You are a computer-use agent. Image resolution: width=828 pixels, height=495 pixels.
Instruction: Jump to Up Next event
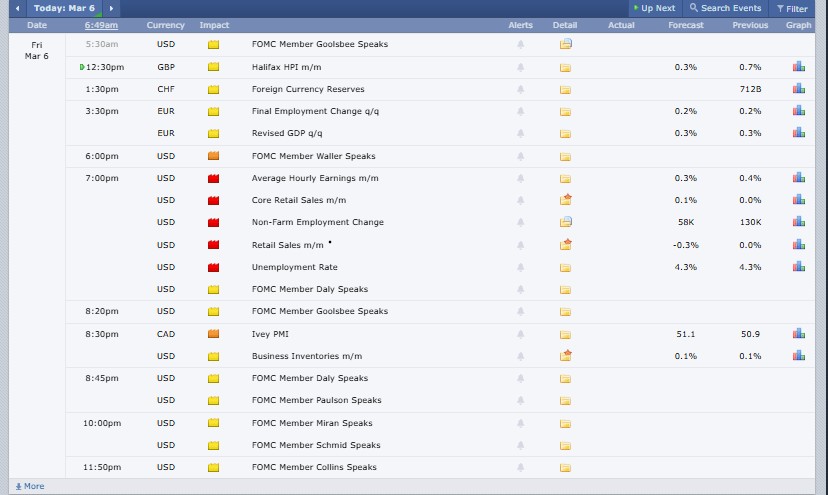[653, 8]
